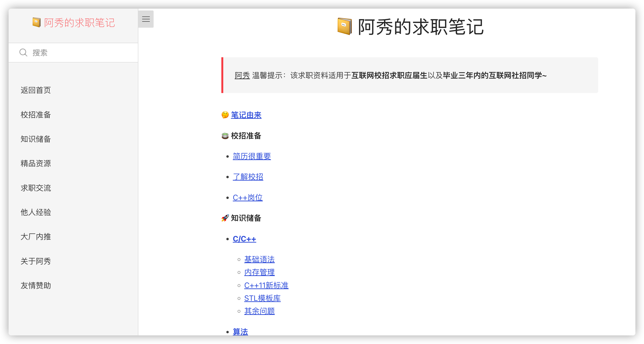This screenshot has height=344, width=644.
Task: Open the 了解校招 link
Action: 248,177
